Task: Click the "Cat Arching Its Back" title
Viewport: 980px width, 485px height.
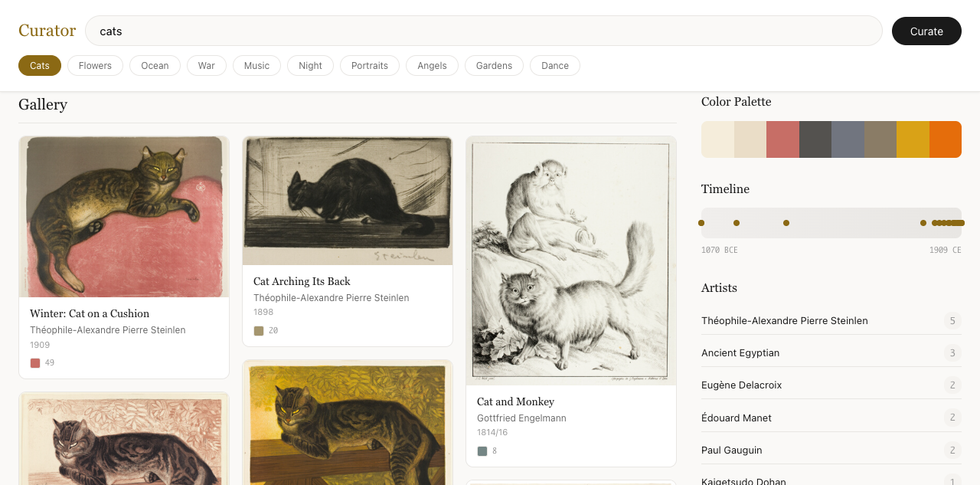Action: pos(302,281)
